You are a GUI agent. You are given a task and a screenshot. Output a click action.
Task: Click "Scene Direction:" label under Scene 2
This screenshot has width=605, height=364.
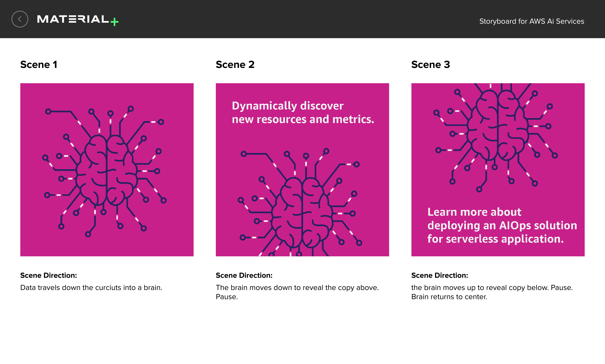pos(244,275)
